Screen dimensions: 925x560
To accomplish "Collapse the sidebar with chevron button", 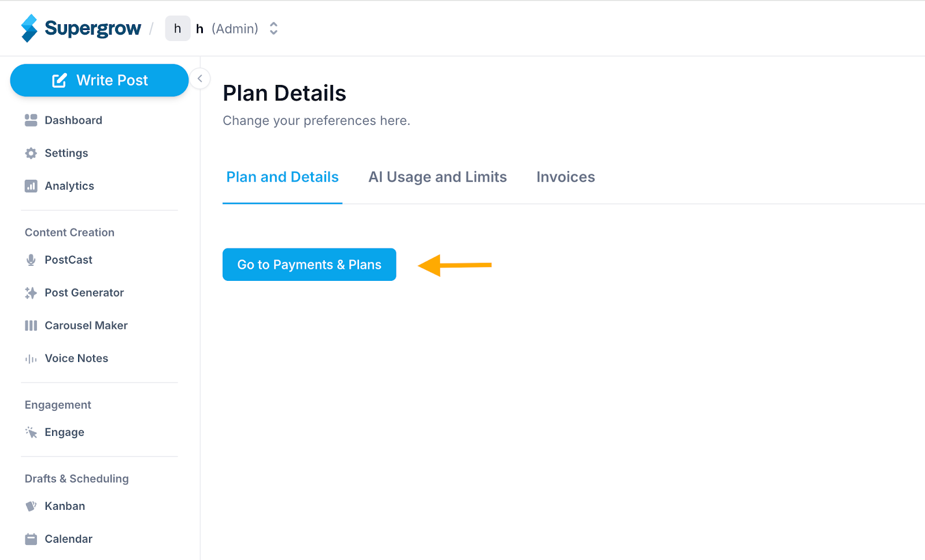I will click(x=200, y=79).
